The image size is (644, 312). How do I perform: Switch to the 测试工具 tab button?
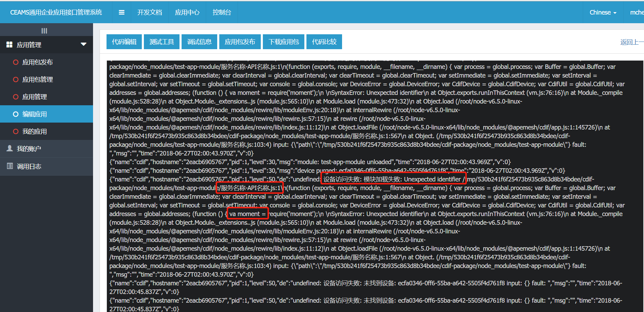coord(162,42)
